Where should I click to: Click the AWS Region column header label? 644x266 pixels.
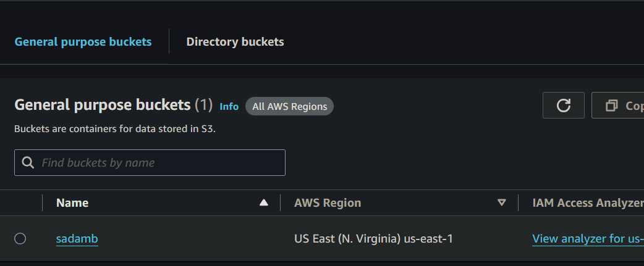(328, 202)
